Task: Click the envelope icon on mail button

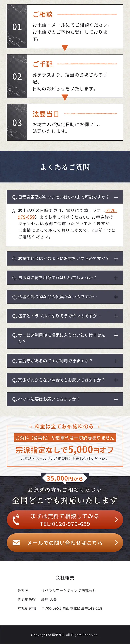Action: [16, 542]
